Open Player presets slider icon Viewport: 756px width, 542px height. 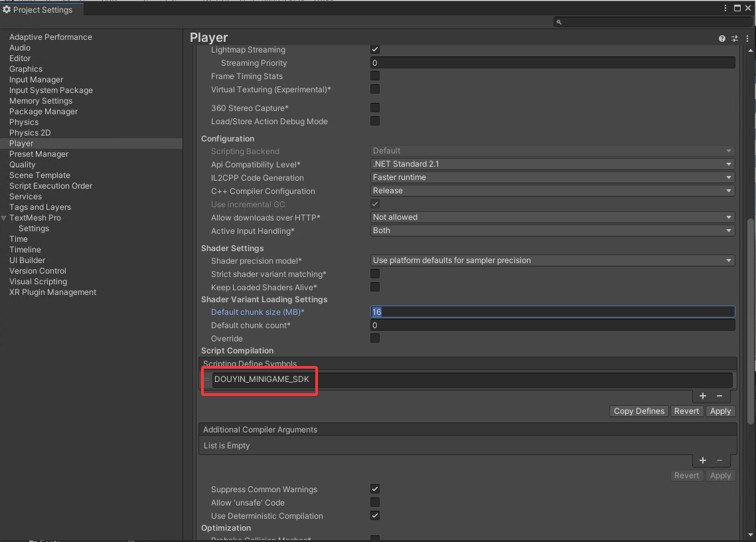coord(734,39)
